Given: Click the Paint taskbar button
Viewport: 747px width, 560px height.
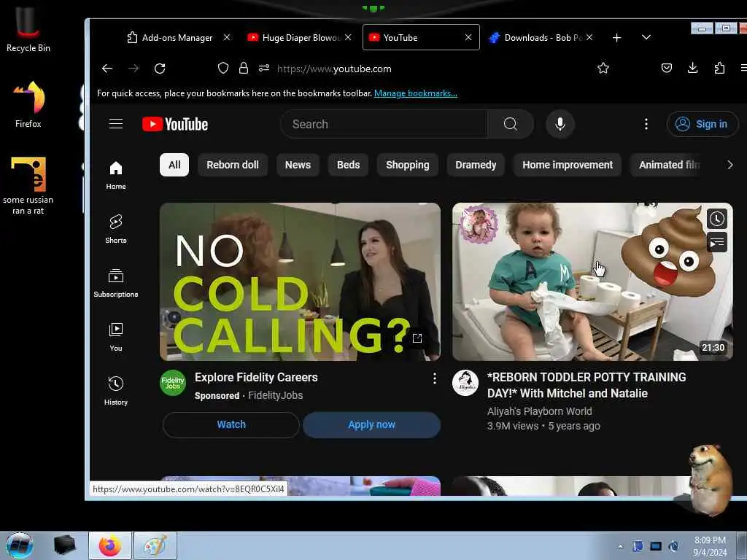Looking at the screenshot, I should (x=155, y=545).
